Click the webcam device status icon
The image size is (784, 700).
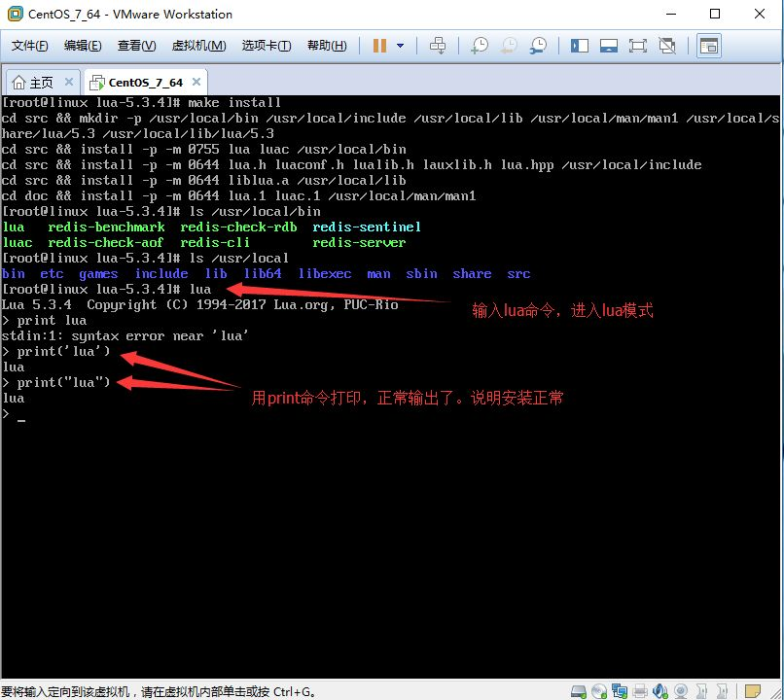tap(681, 691)
